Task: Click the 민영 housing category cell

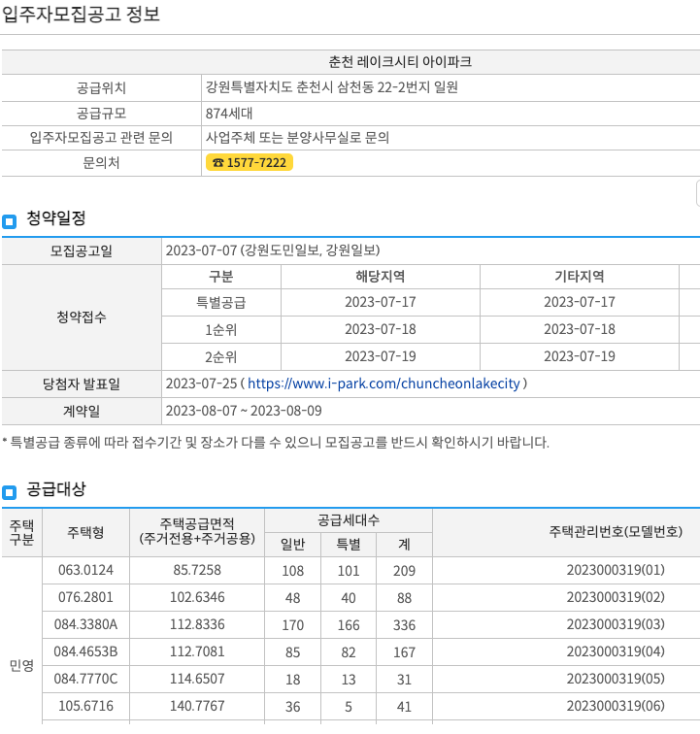Action: 21,665
